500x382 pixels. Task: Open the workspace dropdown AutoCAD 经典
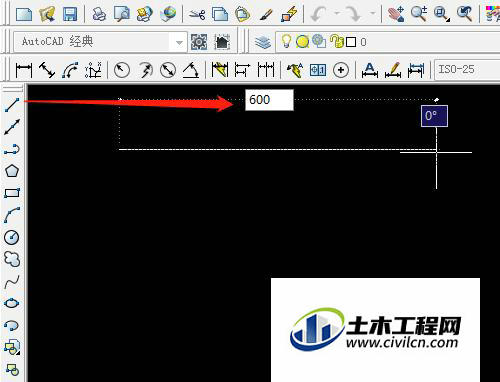[100, 42]
